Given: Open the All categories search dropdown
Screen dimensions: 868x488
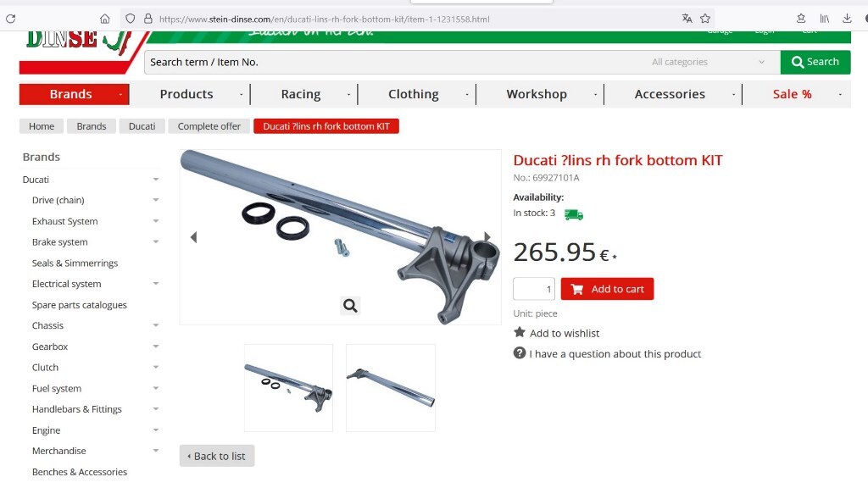Looking at the screenshot, I should [x=708, y=62].
